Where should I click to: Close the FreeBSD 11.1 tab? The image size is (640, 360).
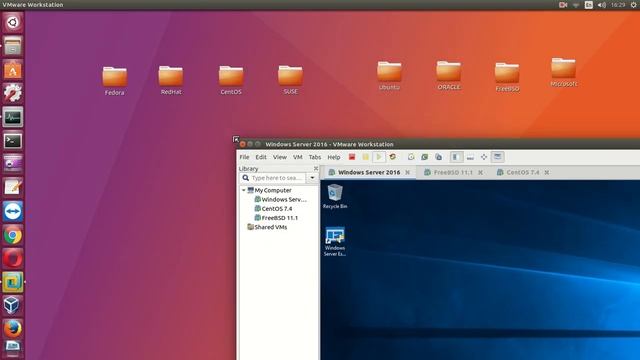(x=480, y=173)
